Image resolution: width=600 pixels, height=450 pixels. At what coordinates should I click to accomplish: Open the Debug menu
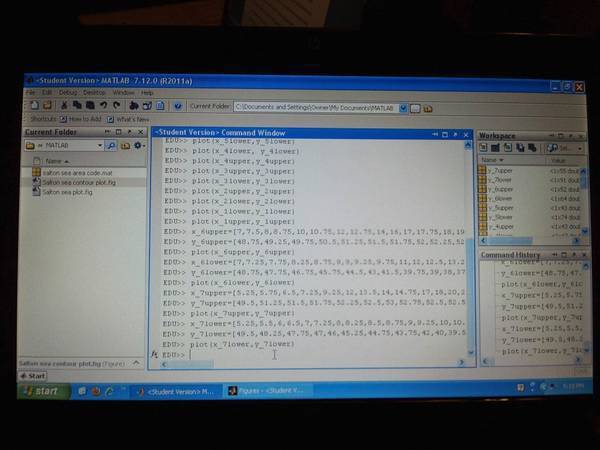coord(68,93)
